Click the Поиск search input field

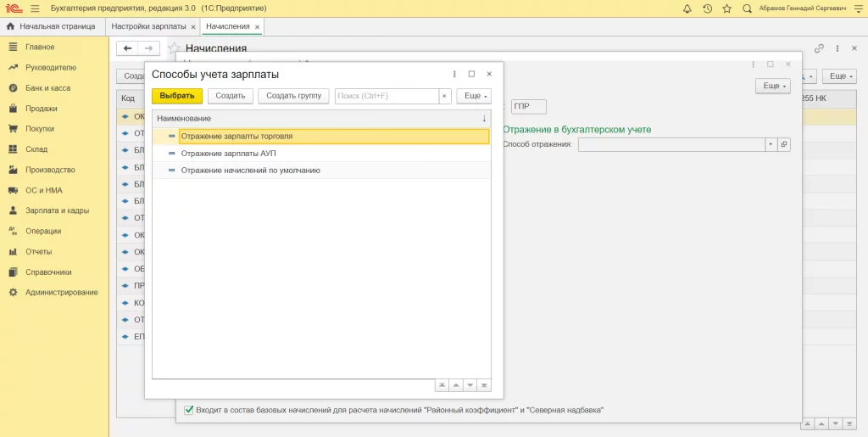[x=387, y=96]
